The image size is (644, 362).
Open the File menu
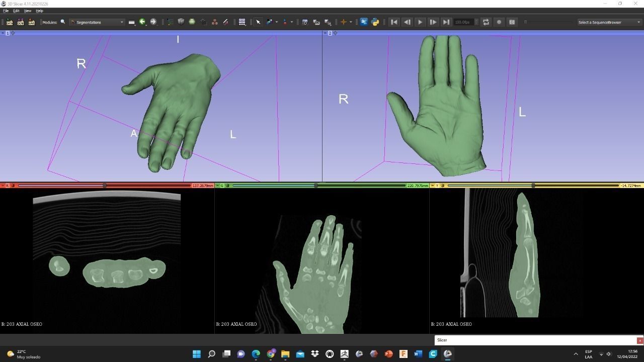tap(6, 11)
